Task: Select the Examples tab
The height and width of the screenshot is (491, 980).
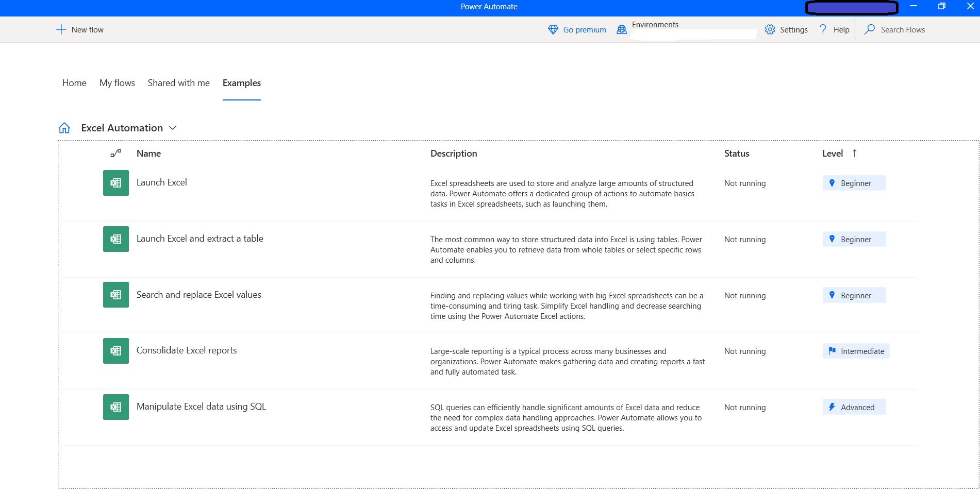Action: [x=242, y=83]
